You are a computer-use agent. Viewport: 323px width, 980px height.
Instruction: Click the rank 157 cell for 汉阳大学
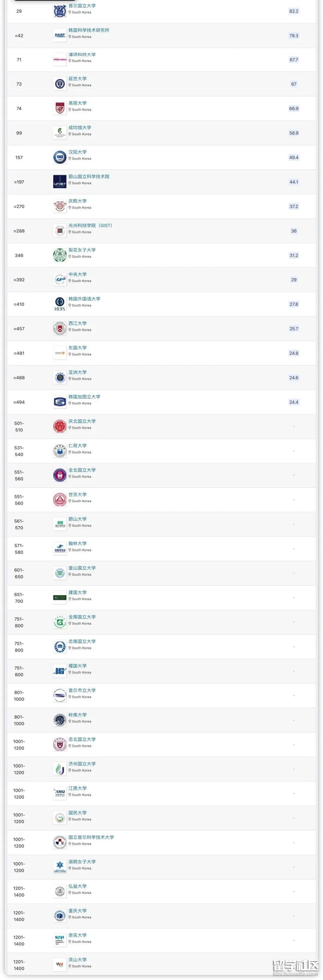19,158
